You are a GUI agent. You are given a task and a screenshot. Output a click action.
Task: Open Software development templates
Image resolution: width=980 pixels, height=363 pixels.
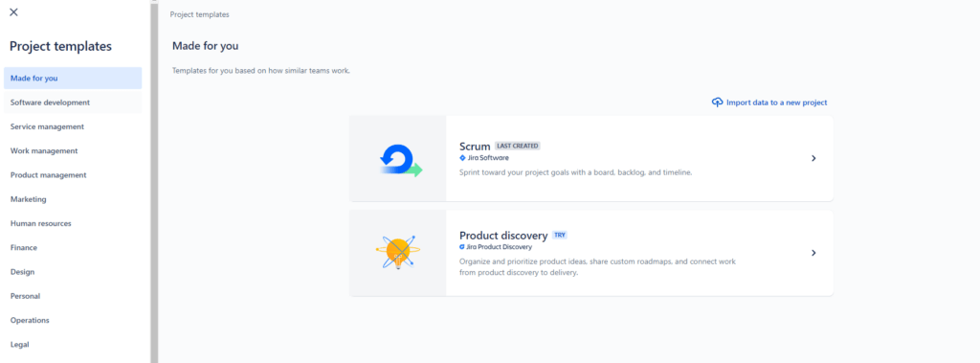(x=73, y=102)
